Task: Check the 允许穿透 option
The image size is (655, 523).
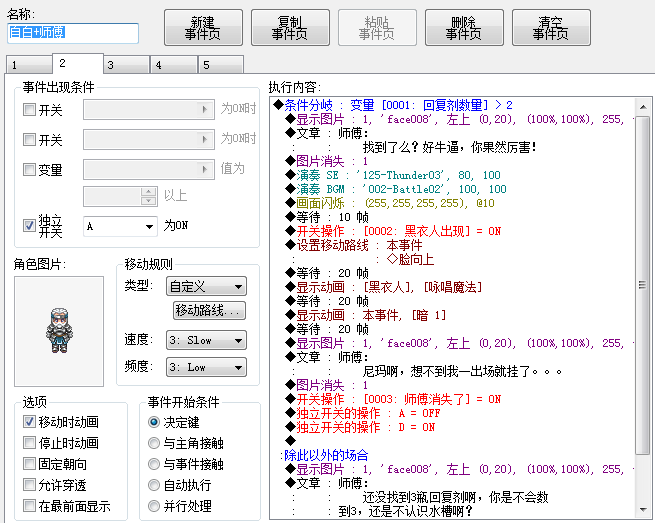Action: [29, 485]
